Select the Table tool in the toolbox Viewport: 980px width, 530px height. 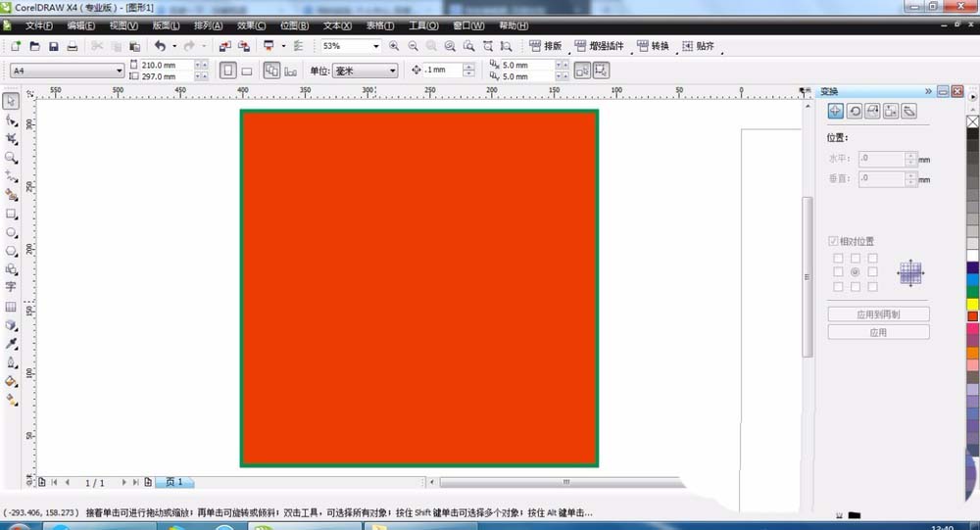11,307
